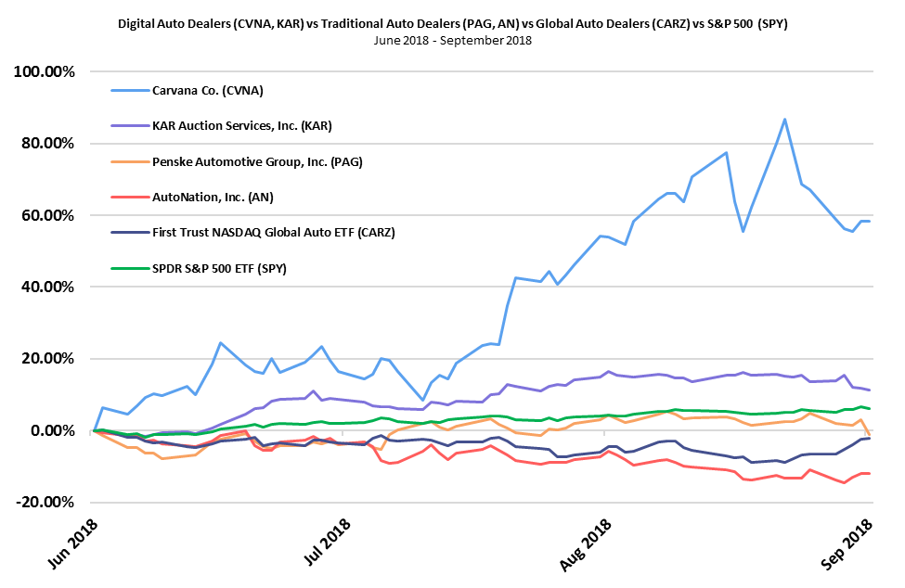This screenshot has width=905, height=588.
Task: Click the 60.00% y-axis label
Action: [x=48, y=215]
